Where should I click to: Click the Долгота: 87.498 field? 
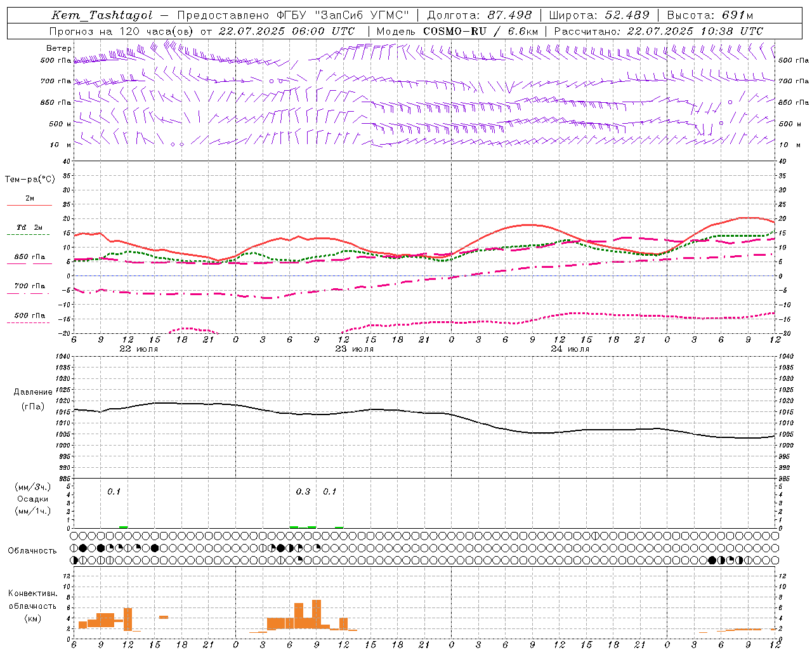[480, 15]
